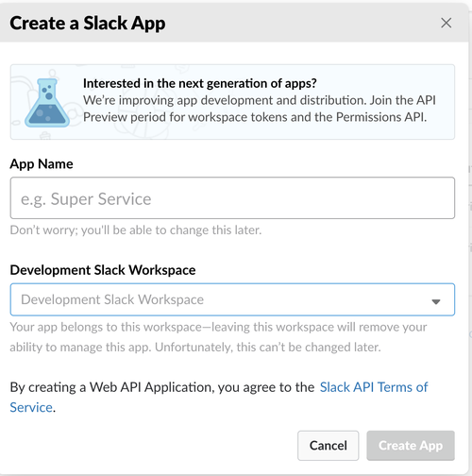
Task: Click the 'Service.' link on second line
Action: [31, 407]
